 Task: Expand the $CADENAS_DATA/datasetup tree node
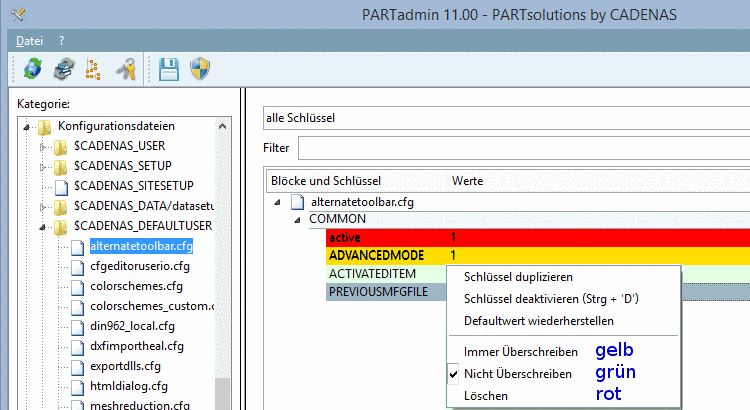click(43, 207)
